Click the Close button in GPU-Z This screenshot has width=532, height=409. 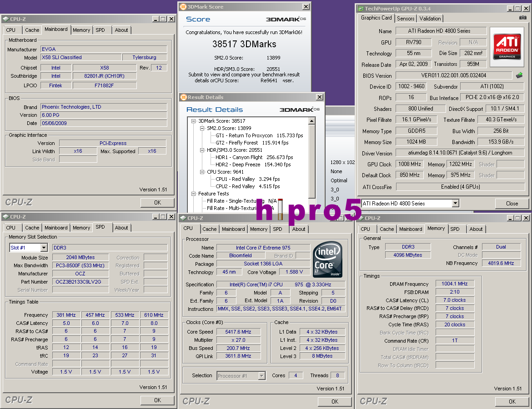512,204
